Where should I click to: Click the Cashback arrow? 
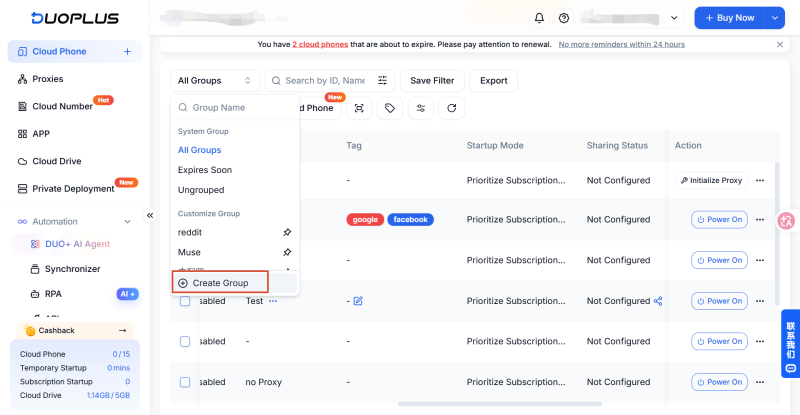[x=122, y=330]
